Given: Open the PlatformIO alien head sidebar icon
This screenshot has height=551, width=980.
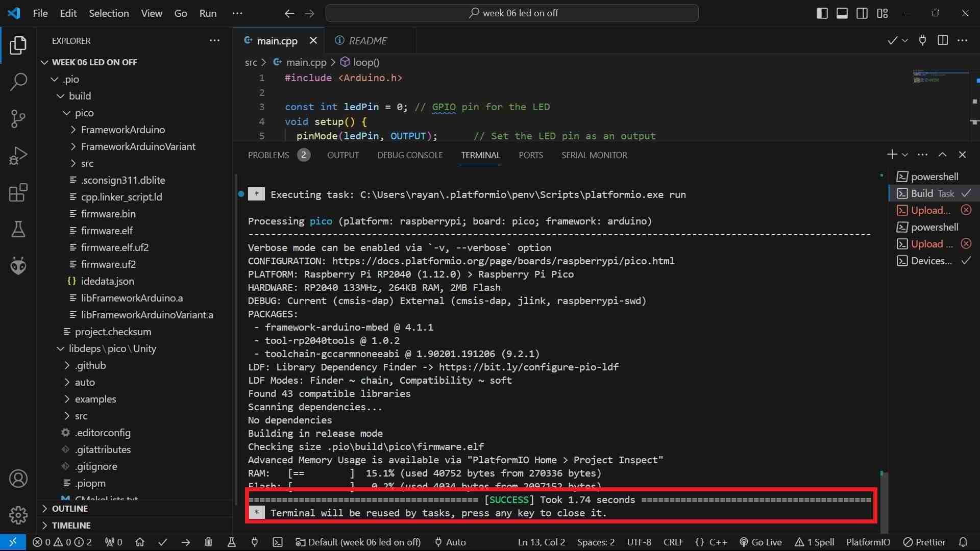Looking at the screenshot, I should (18, 266).
